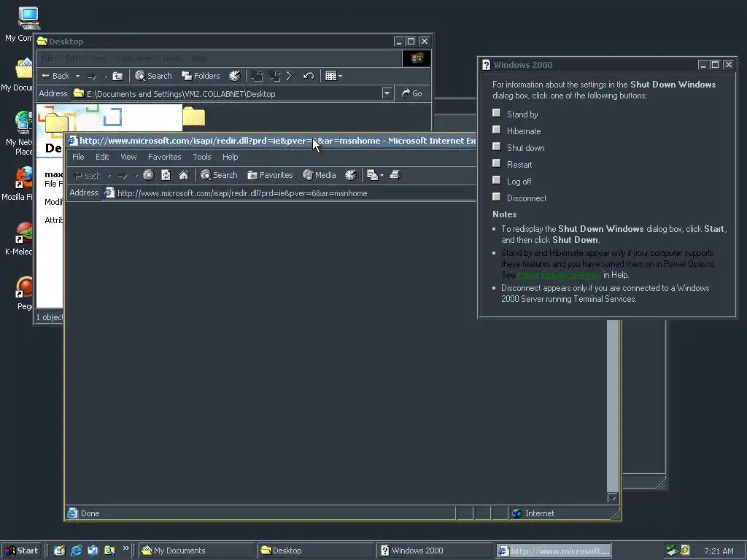The width and height of the screenshot is (747, 560).
Task: Click the Shut down help button
Action: coord(496,146)
